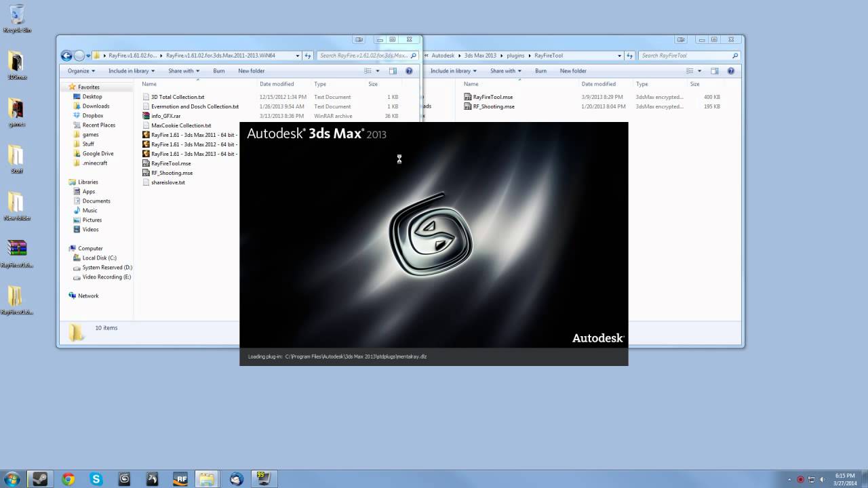
Task: Click New folder in right RayFireTool window
Action: [x=573, y=70]
